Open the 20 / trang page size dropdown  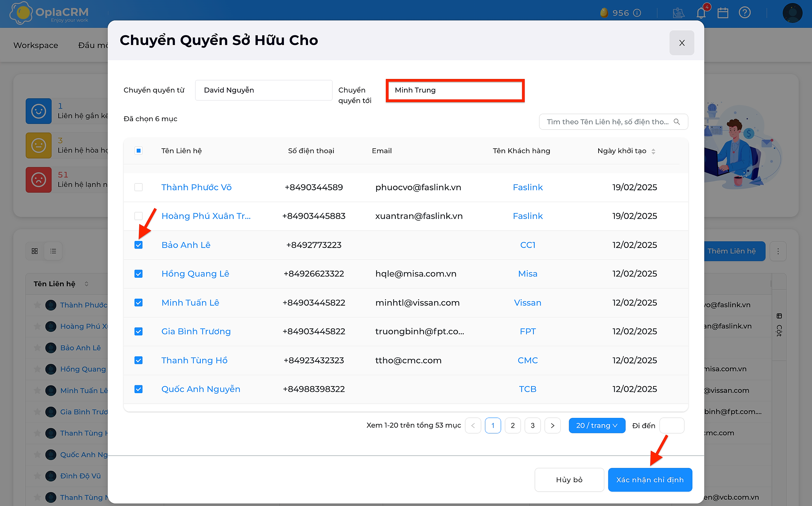(x=597, y=425)
